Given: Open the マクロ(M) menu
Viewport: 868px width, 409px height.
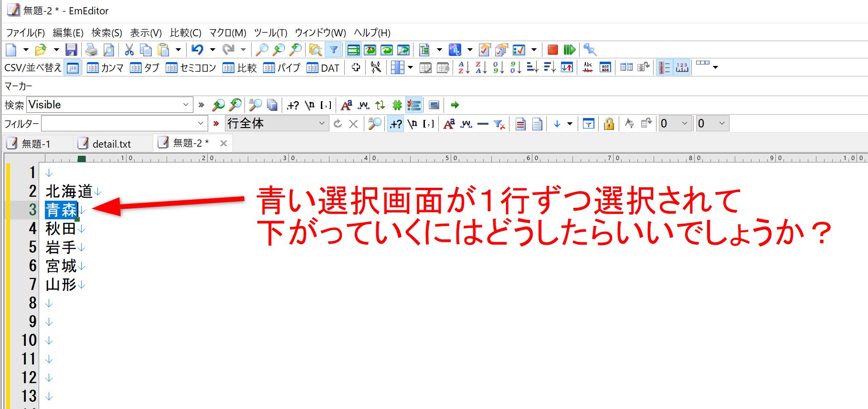Looking at the screenshot, I should (x=228, y=32).
